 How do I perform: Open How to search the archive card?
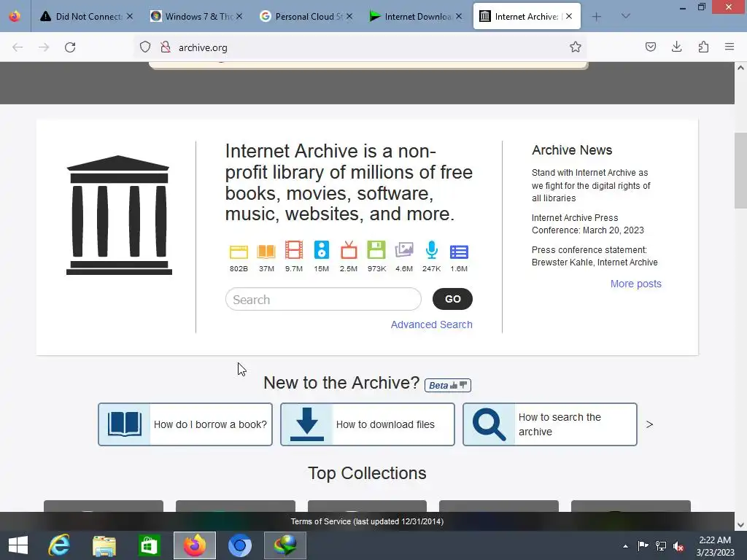[550, 424]
